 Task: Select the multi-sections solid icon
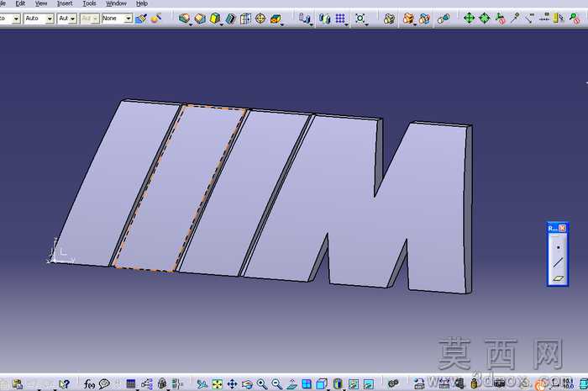pos(276,18)
